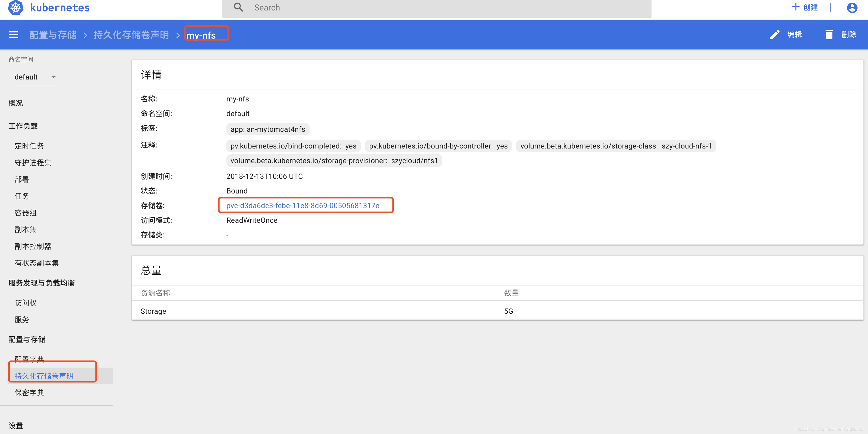
Task: Select 服务 in the sidebar
Action: [22, 319]
